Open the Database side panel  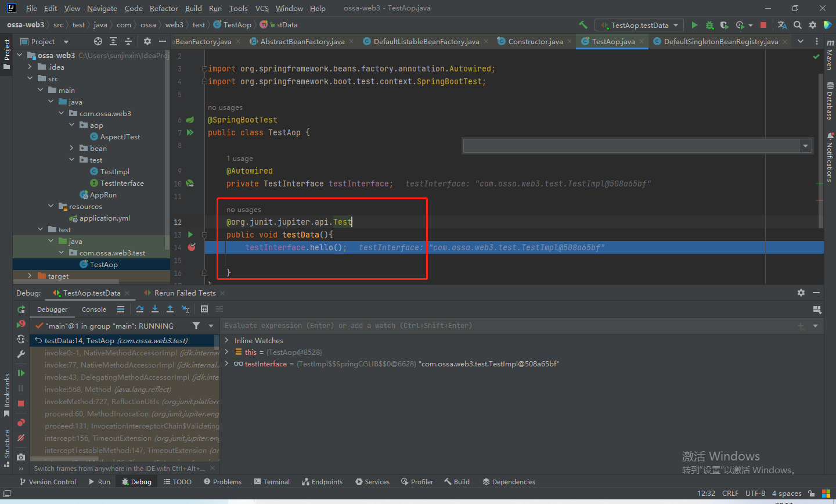[x=830, y=101]
